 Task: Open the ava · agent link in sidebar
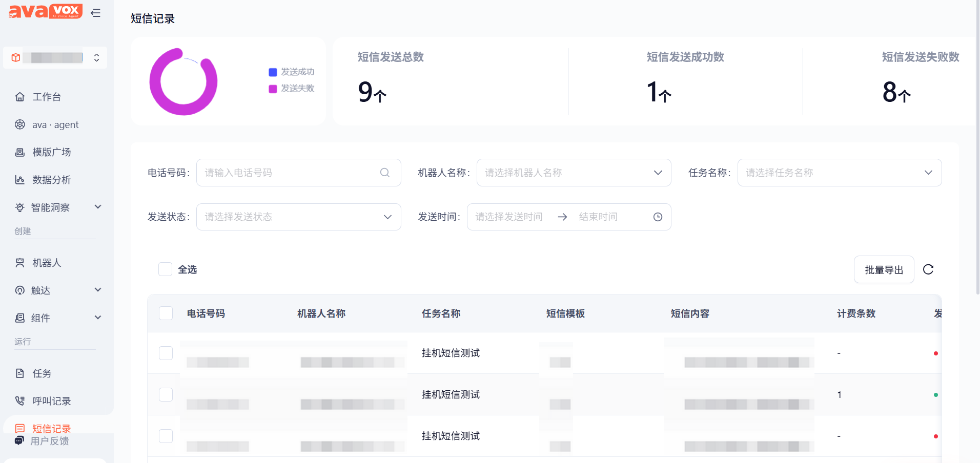click(55, 124)
